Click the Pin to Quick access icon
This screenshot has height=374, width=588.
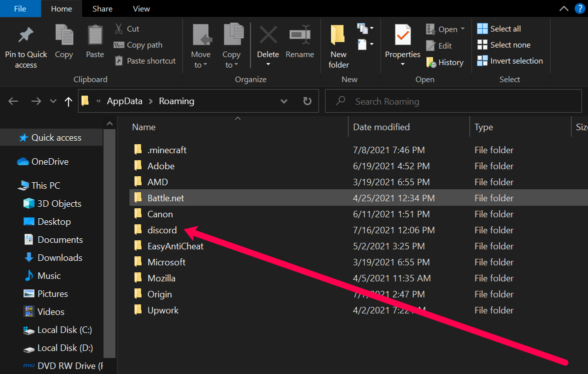click(25, 35)
